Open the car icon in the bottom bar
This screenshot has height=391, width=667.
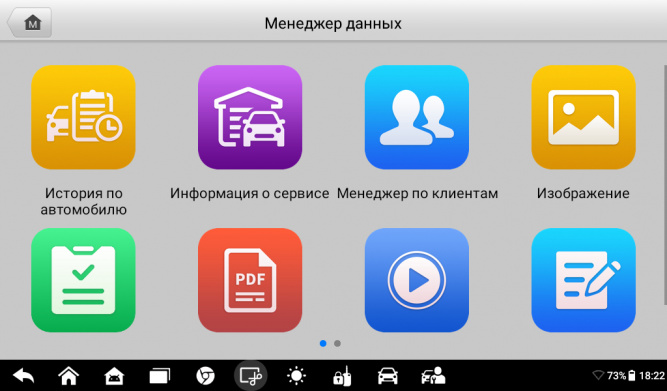coord(388,376)
